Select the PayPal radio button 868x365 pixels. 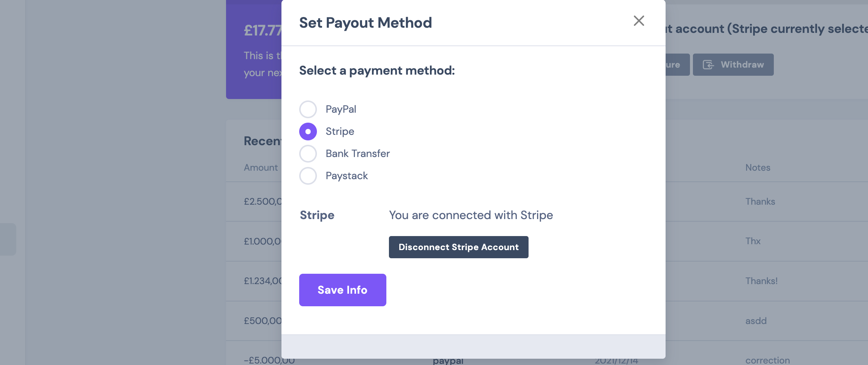click(x=308, y=109)
